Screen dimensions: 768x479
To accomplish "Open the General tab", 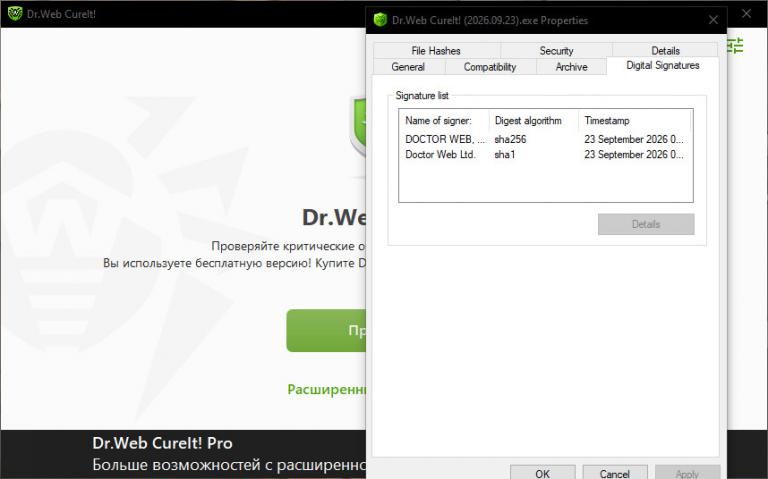I will pos(408,67).
